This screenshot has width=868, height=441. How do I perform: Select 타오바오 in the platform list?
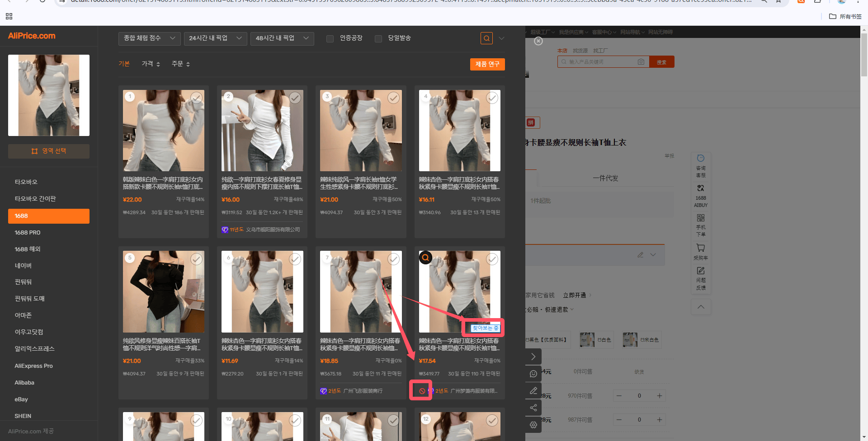pyautogui.click(x=26, y=182)
